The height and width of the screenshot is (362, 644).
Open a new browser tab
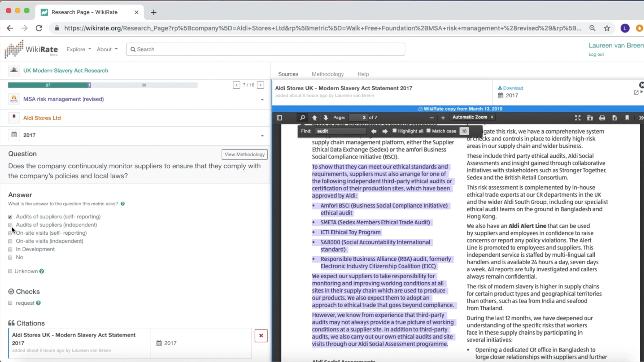point(153,12)
